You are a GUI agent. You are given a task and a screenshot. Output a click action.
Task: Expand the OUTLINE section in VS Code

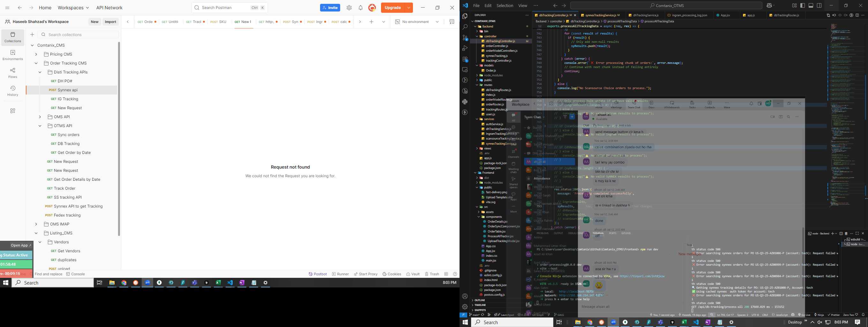pyautogui.click(x=480, y=300)
